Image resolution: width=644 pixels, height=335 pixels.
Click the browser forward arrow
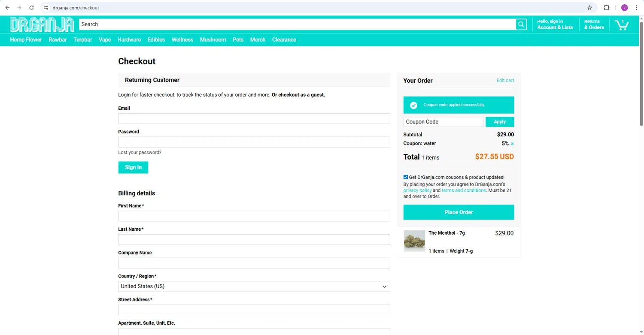coord(19,8)
